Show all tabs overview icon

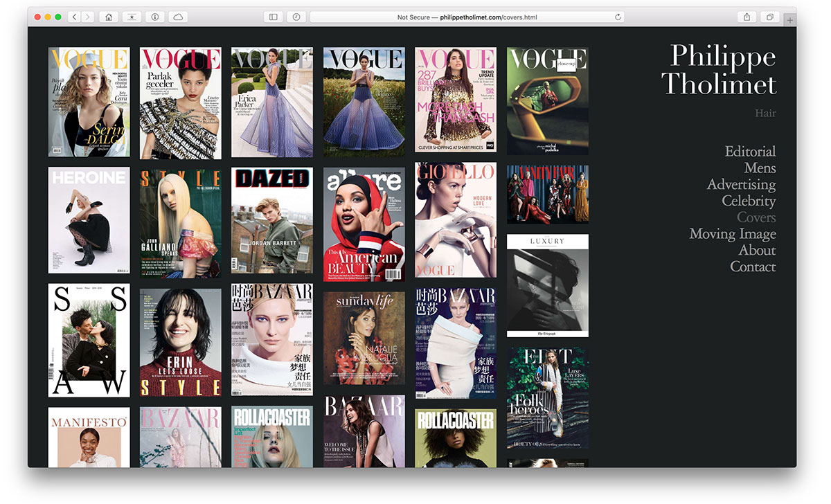[x=769, y=17]
